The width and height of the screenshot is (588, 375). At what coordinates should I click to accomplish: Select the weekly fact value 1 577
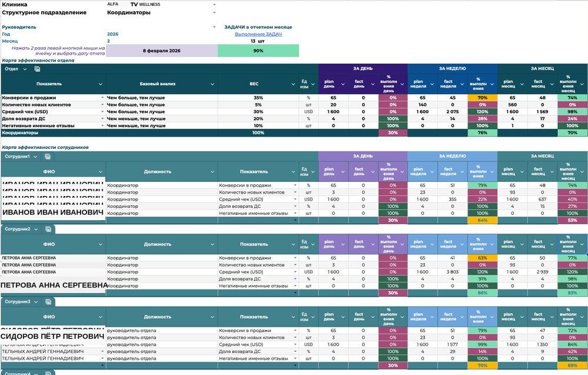click(453, 344)
